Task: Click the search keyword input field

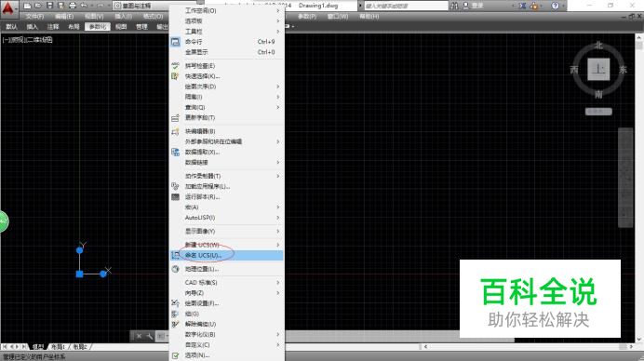Action: tap(406, 6)
